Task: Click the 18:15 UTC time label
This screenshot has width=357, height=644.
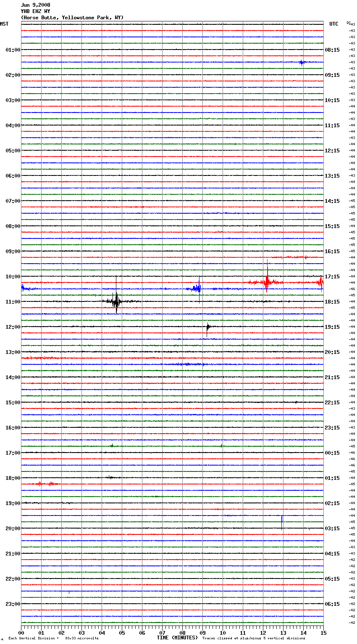Action: [x=332, y=302]
